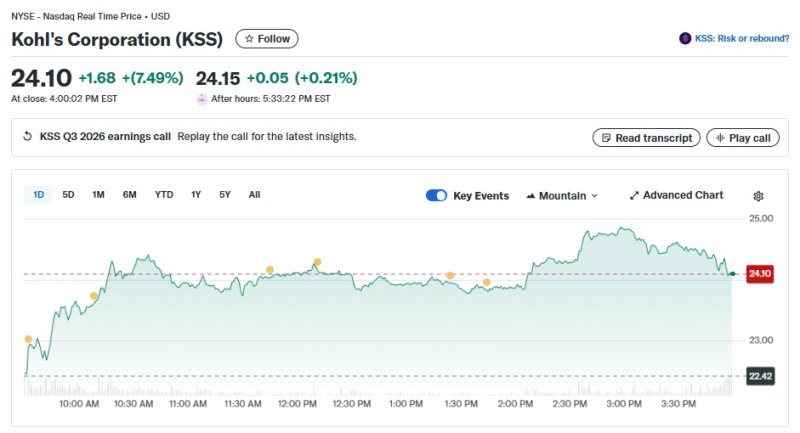Open chart settings gear icon
The height and width of the screenshot is (433, 800).
pyautogui.click(x=758, y=196)
